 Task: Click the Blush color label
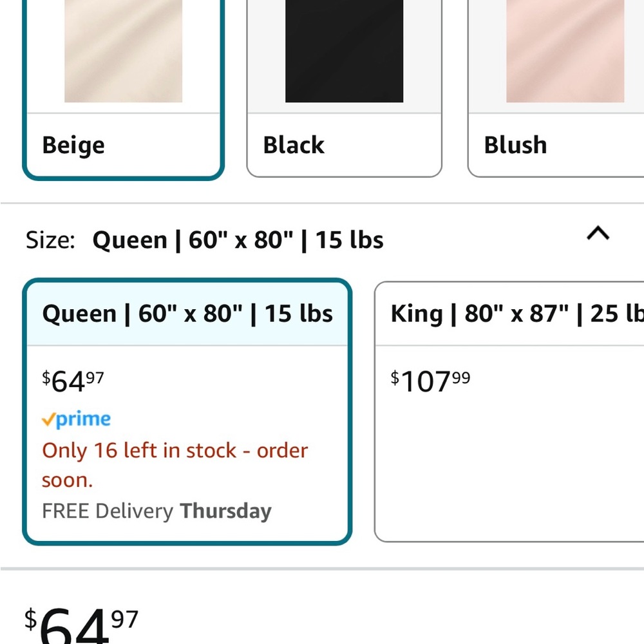(x=515, y=146)
